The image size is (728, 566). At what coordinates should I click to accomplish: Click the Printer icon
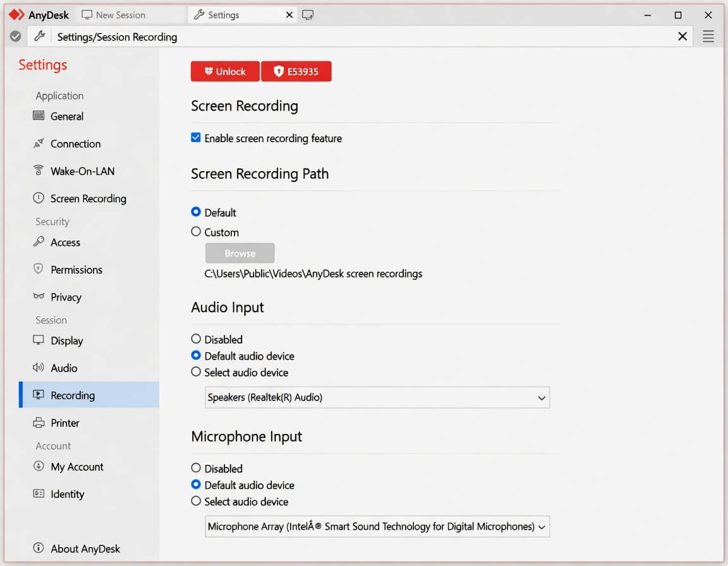39,423
